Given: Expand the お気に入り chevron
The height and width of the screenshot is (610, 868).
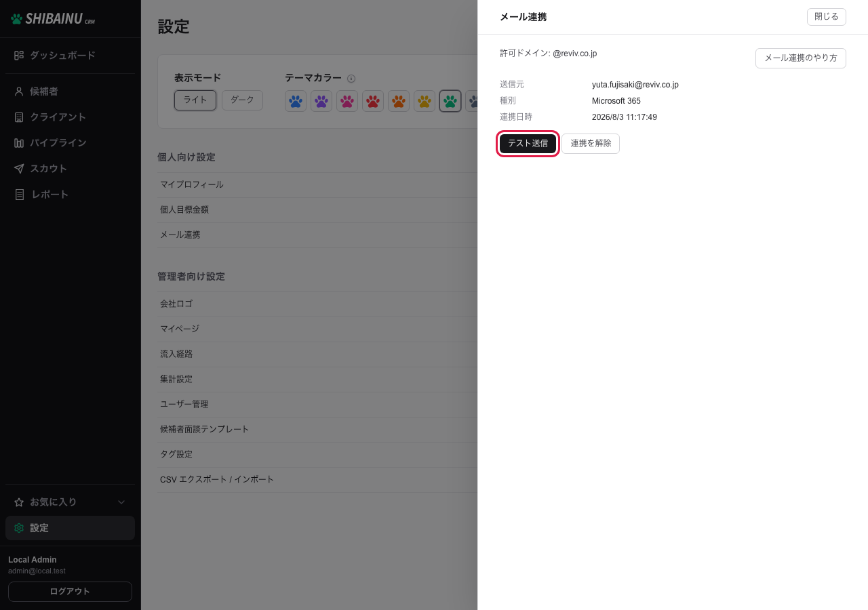Looking at the screenshot, I should pos(121,502).
